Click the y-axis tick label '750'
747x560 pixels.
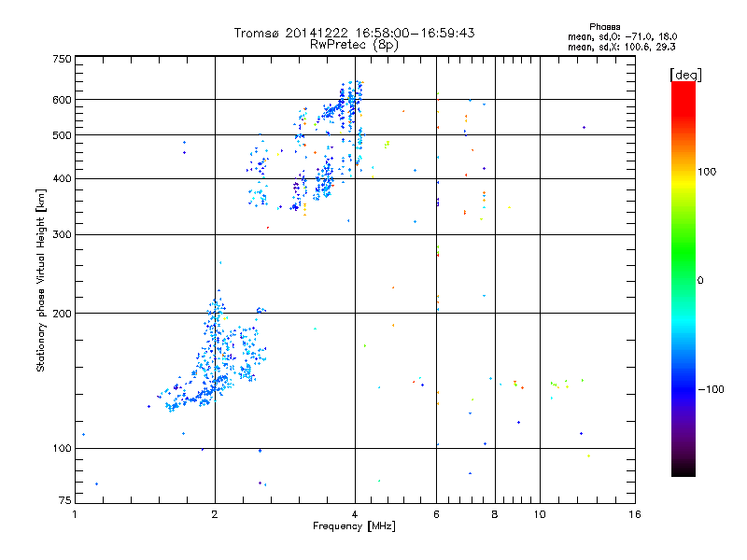click(x=62, y=59)
